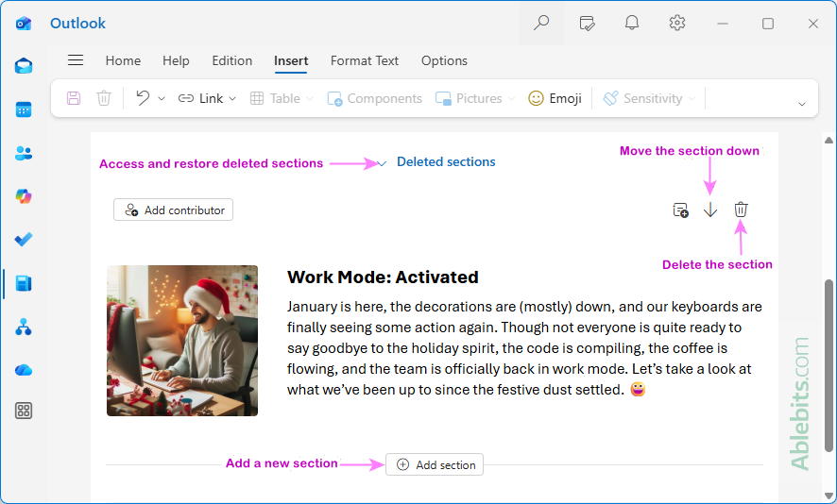
Task: Expand the Table dropdown arrow
Action: click(x=309, y=99)
